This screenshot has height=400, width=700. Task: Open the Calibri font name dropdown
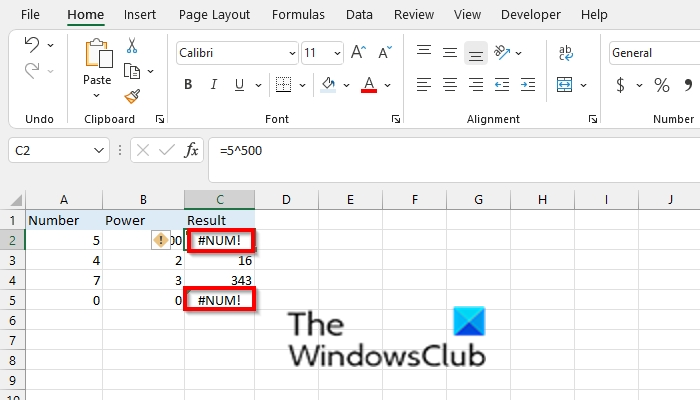click(292, 53)
